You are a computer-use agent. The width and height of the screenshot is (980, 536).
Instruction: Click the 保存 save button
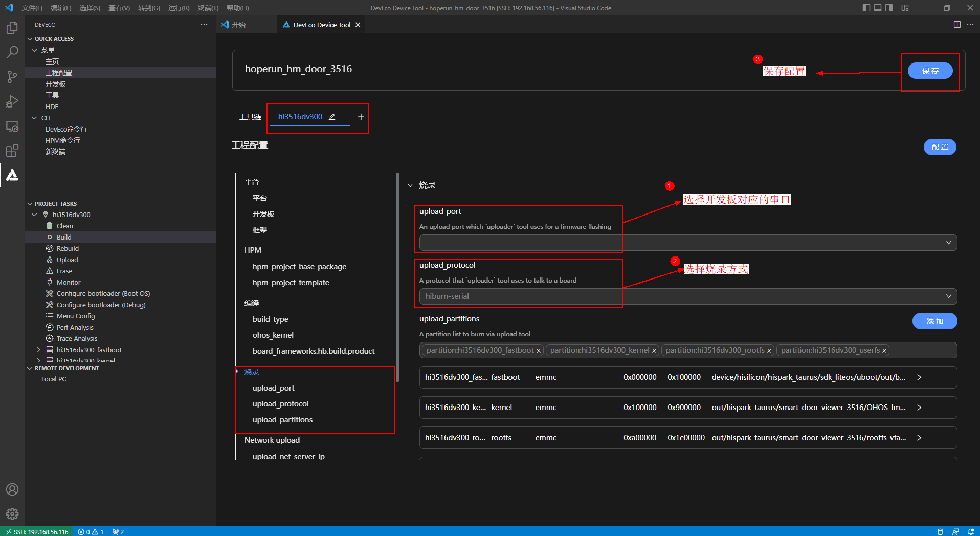click(930, 71)
